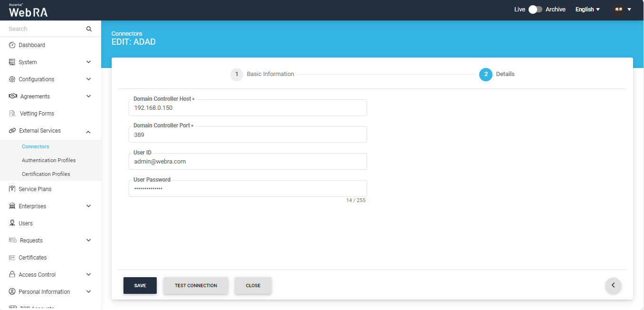The width and height of the screenshot is (644, 310).
Task: Click the search magnifier icon
Action: pos(89,29)
